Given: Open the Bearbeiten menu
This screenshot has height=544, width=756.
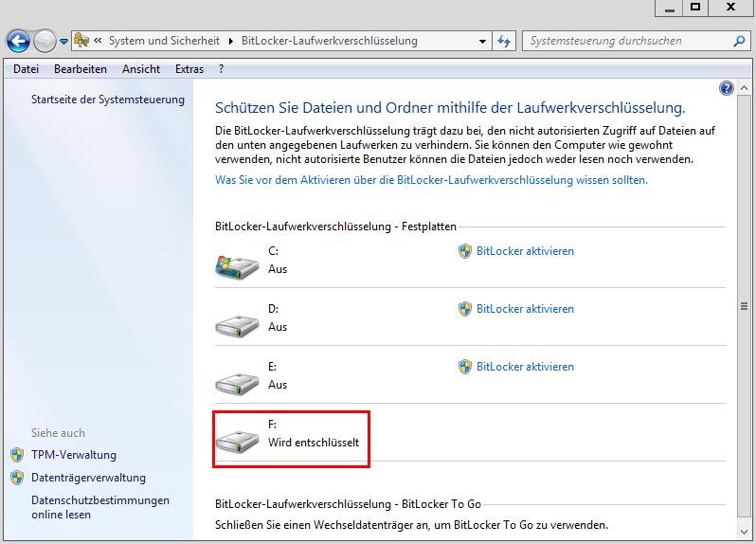Looking at the screenshot, I should coord(81,69).
